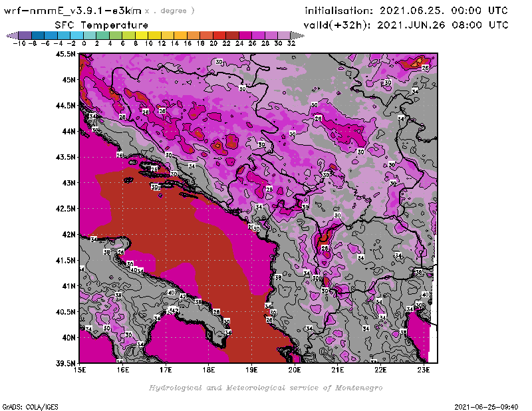Click the purple -10 to -8 legend swatch

(25, 35)
